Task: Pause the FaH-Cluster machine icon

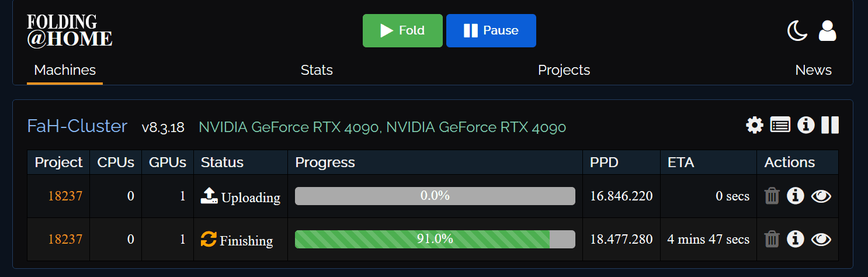Action: coord(830,125)
